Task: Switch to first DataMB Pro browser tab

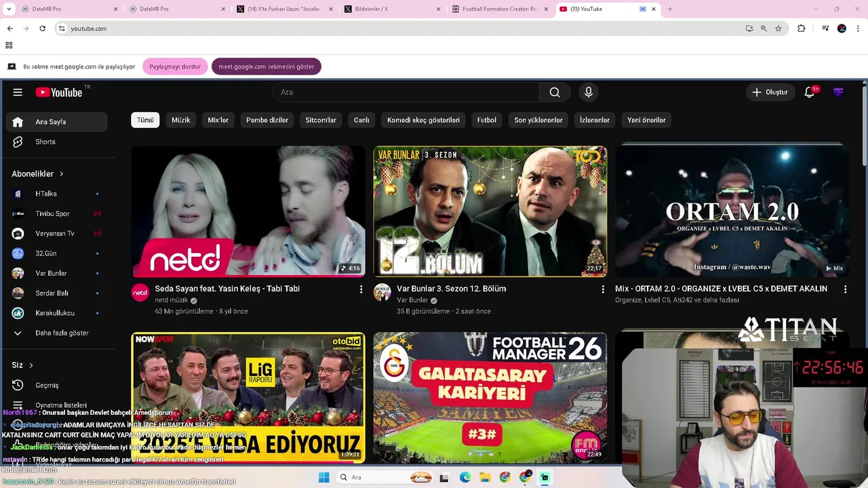Action: tap(68, 9)
